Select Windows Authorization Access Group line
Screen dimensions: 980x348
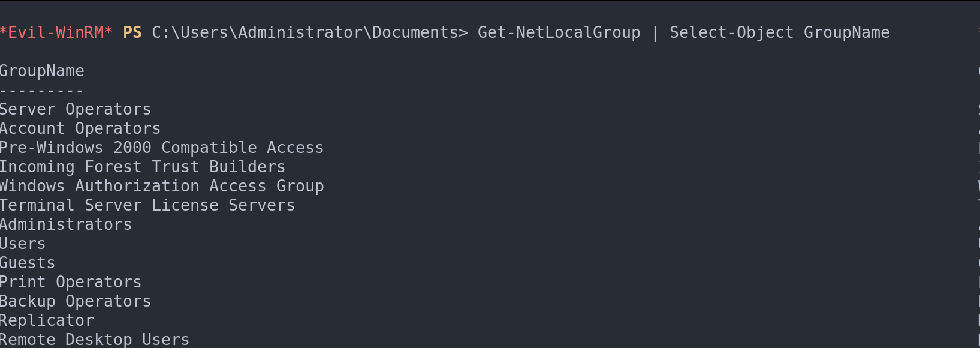[162, 186]
